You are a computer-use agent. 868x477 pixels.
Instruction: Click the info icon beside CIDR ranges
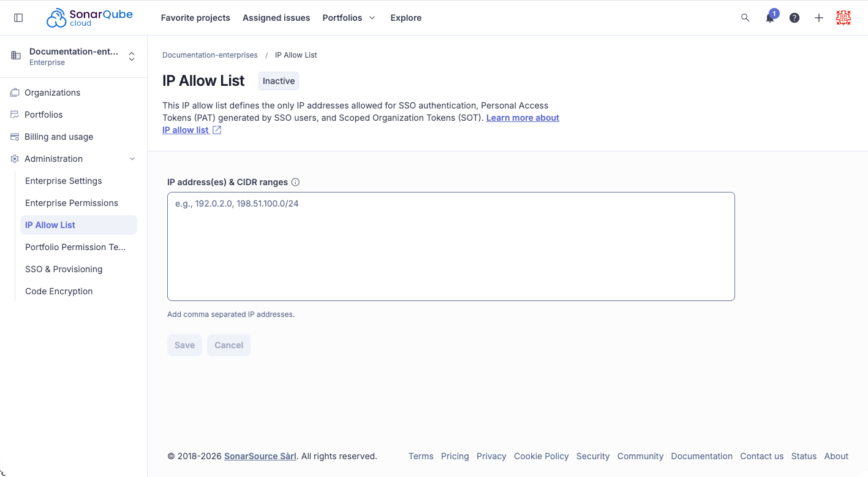click(x=295, y=182)
